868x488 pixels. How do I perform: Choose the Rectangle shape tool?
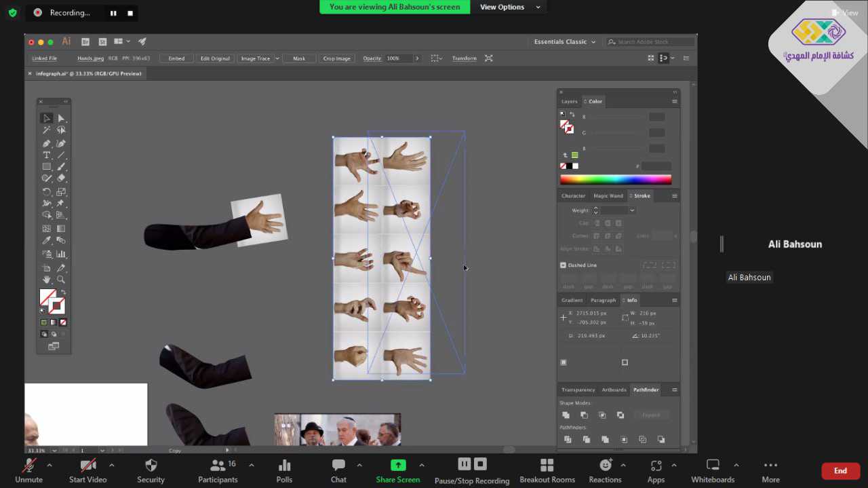click(46, 166)
